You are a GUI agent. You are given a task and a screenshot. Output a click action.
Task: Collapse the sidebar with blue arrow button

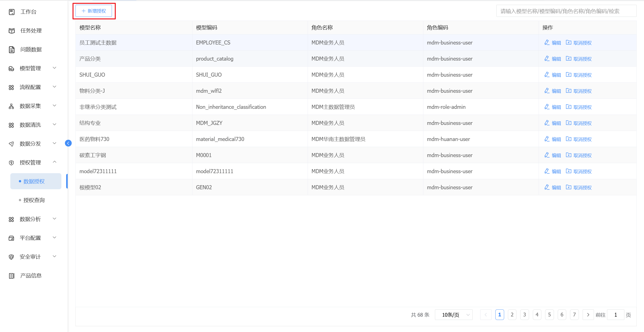click(68, 143)
